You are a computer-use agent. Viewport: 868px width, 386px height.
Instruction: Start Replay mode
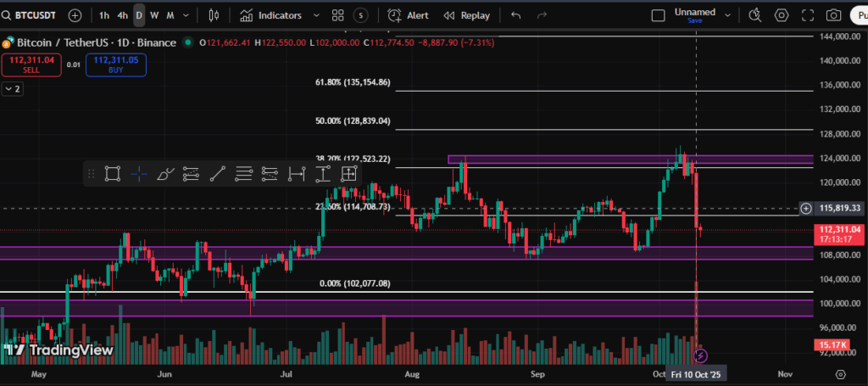pos(467,15)
